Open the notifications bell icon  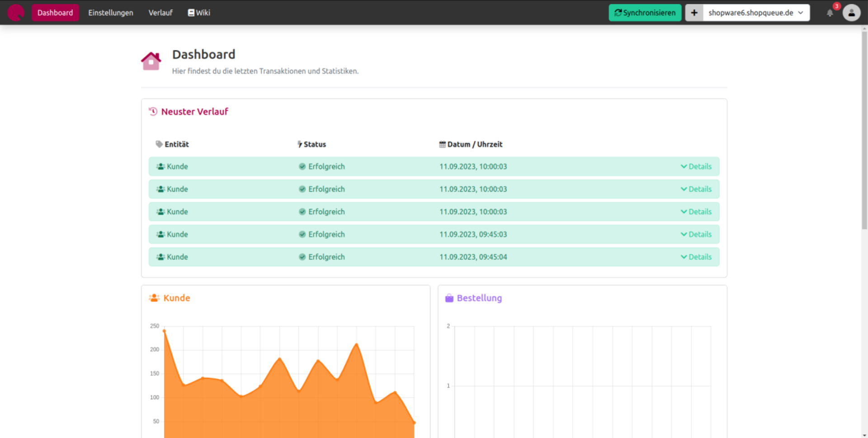pos(830,13)
